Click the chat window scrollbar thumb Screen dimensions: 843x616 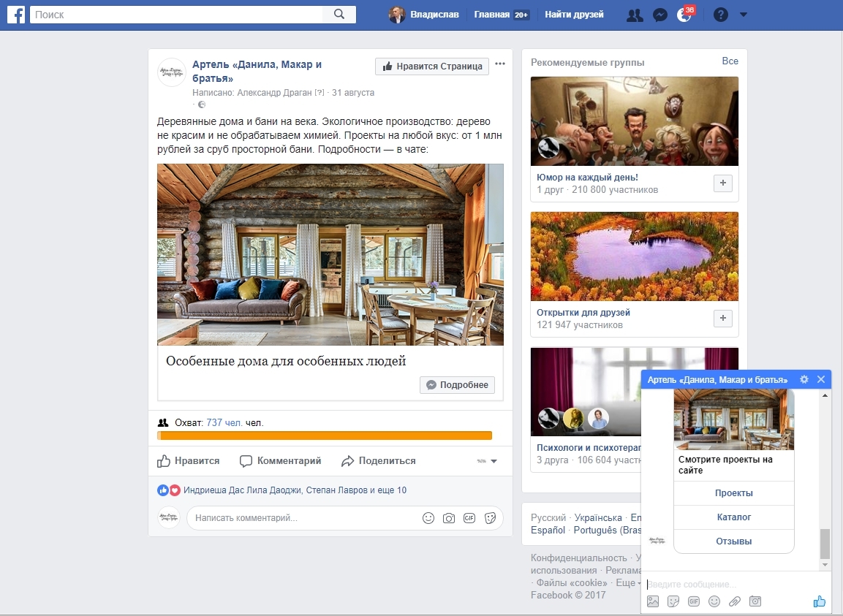click(x=825, y=544)
